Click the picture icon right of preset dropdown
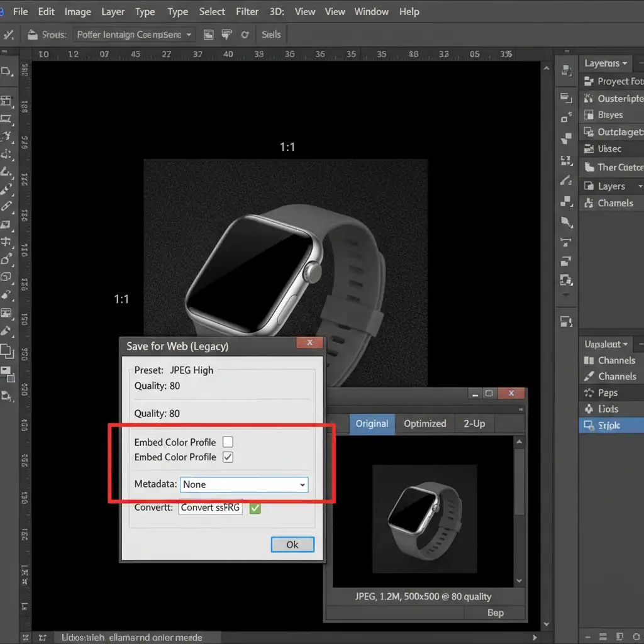The height and width of the screenshot is (644, 644). click(209, 35)
